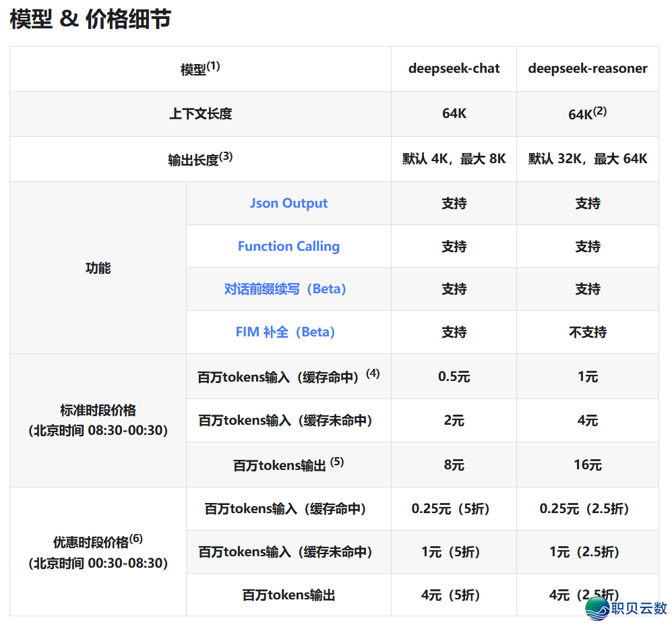Click the 输出长度(3) row label
Screen dimensions: 672x625
[x=200, y=158]
